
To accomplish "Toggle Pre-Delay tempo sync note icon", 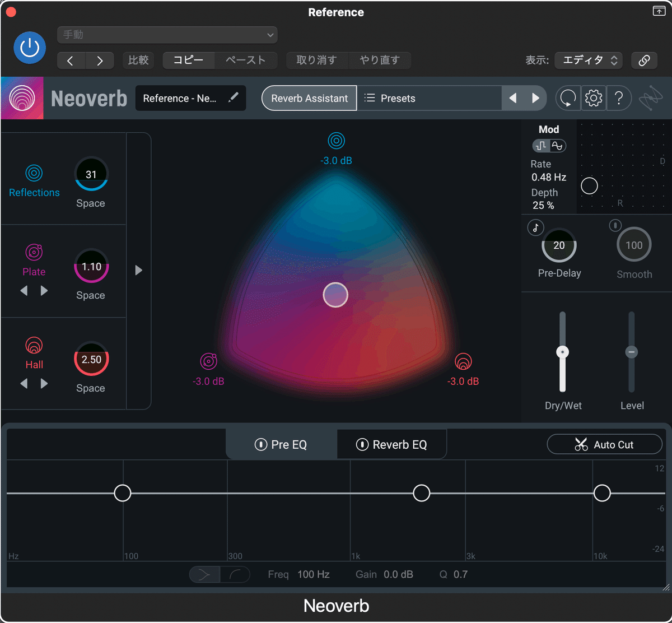I will point(536,227).
